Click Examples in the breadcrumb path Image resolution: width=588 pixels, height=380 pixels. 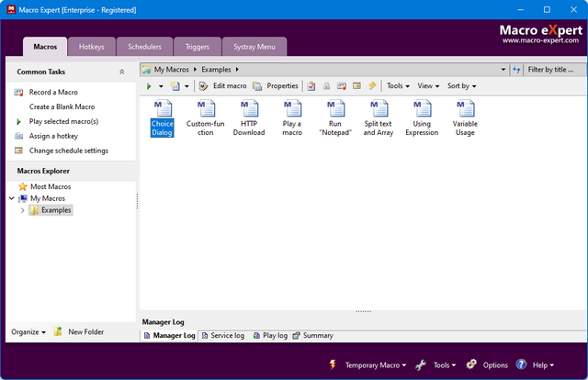coord(216,70)
